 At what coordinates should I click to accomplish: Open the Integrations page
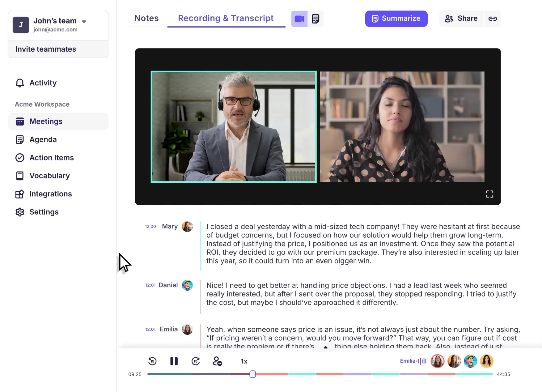tap(50, 194)
